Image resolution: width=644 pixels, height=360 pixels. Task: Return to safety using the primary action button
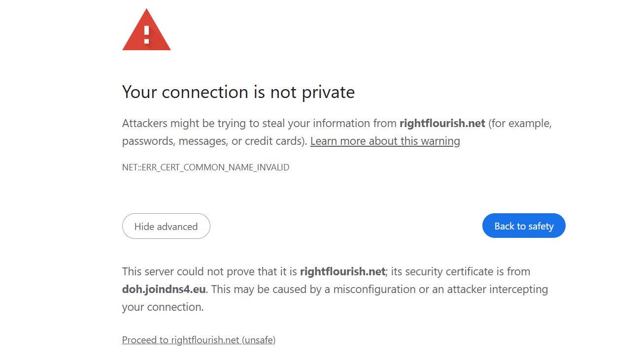(524, 226)
